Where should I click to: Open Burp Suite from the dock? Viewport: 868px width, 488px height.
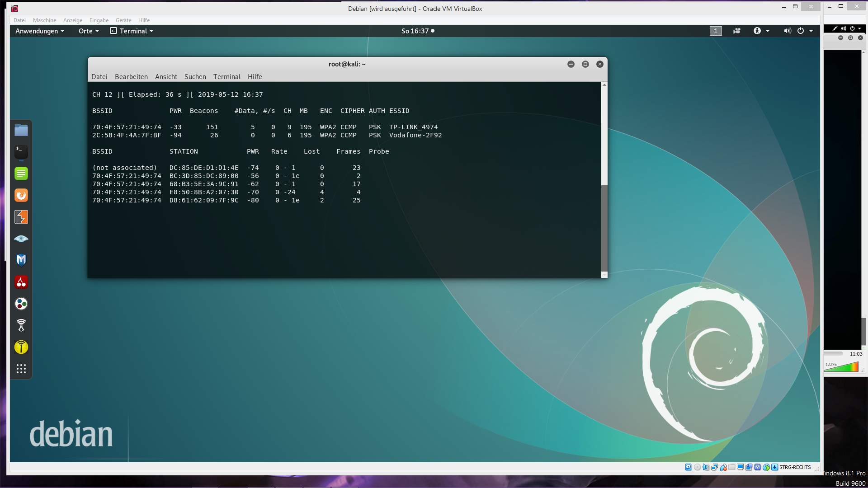(x=21, y=217)
